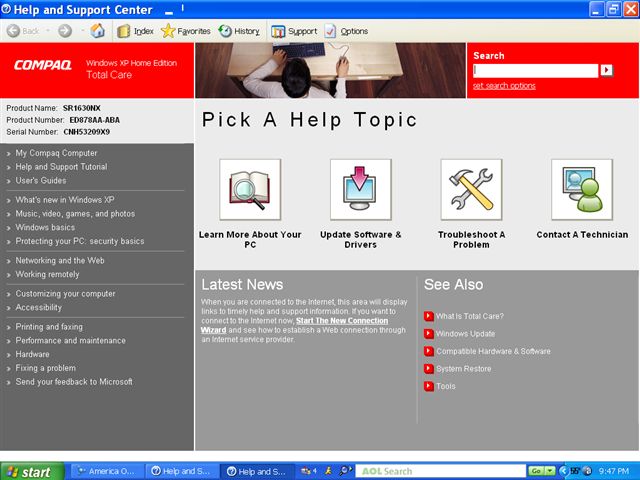
Task: Switch to America Online taskbar button
Action: [x=108, y=471]
